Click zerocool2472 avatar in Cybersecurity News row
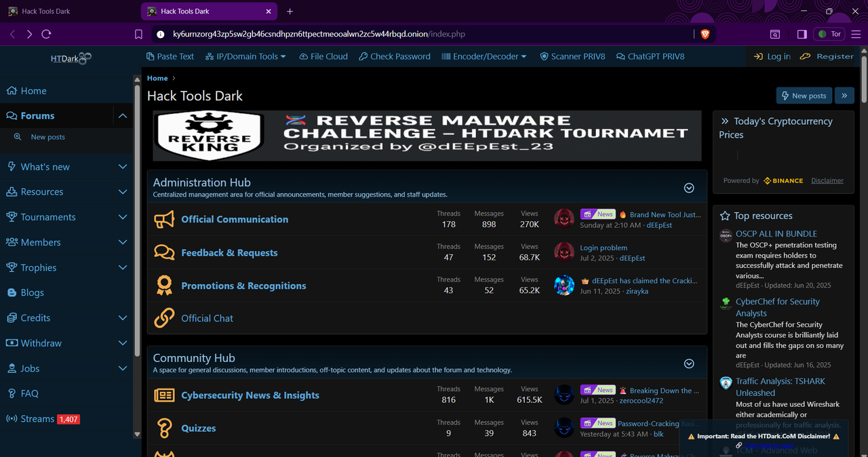Viewport: 868px width, 457px height. click(564, 395)
